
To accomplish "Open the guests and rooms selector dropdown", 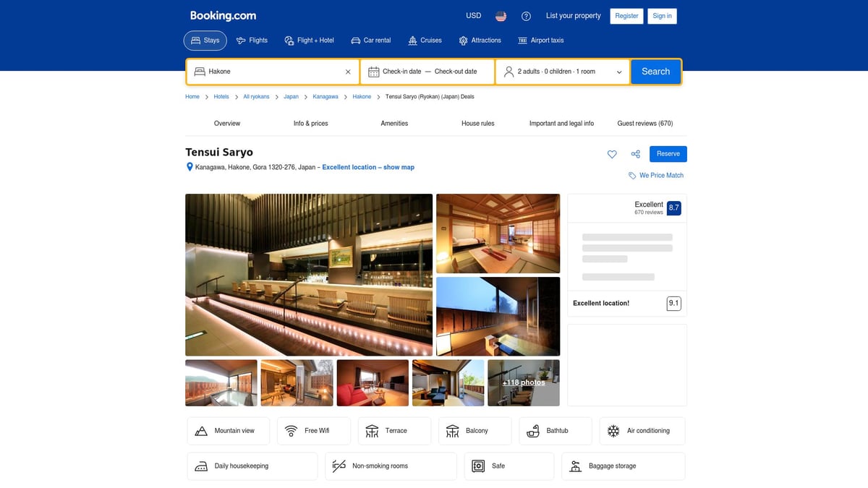I will (563, 72).
